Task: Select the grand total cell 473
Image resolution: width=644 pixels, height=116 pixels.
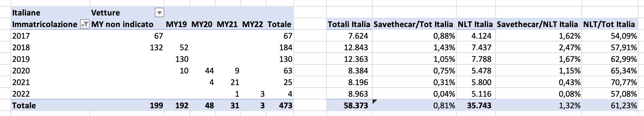Action: click(x=280, y=106)
